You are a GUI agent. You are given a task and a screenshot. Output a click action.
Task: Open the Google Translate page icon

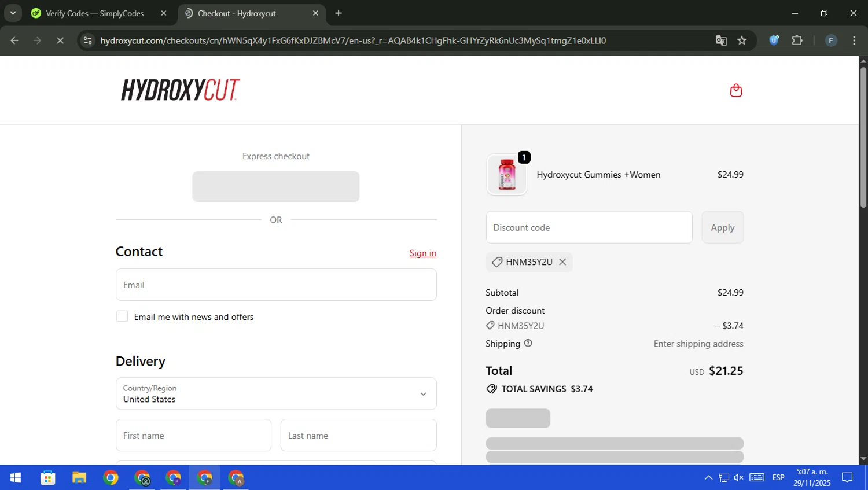721,40
